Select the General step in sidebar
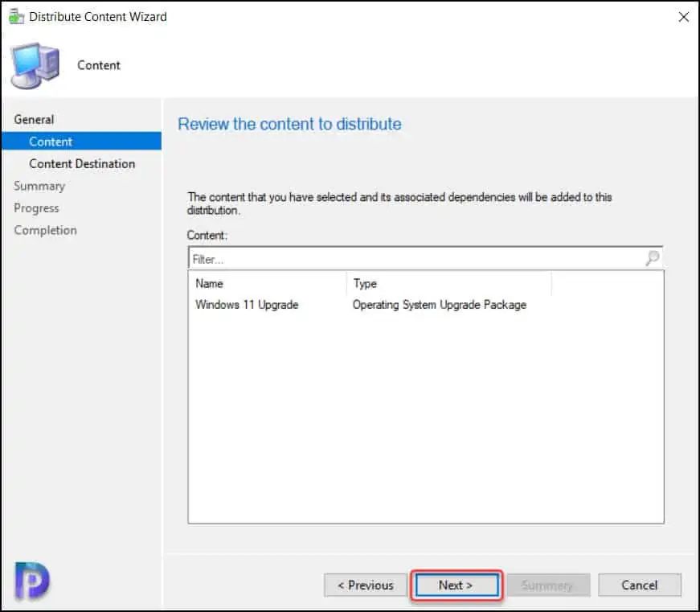The width and height of the screenshot is (700, 612). click(34, 120)
